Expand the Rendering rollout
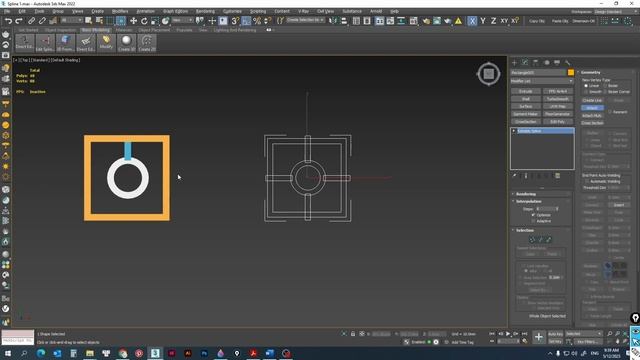 [526, 194]
